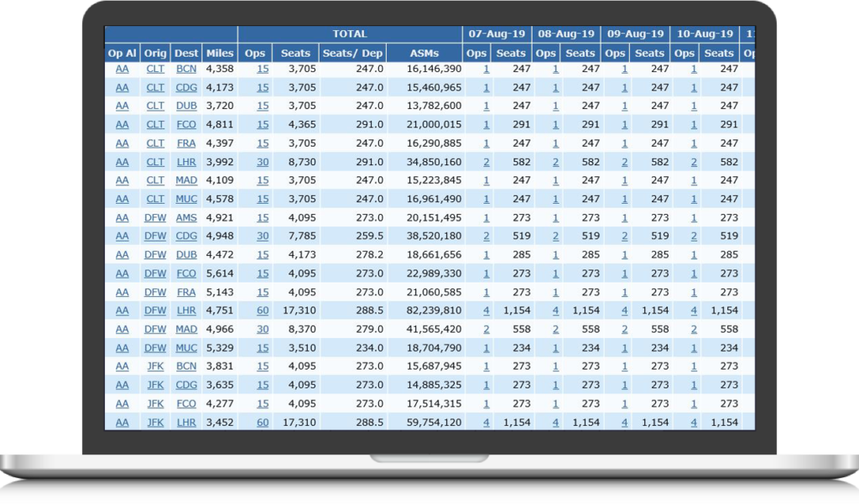The image size is (859, 504).
Task: Open BCN destination link in JFK row
Action: [186, 366]
